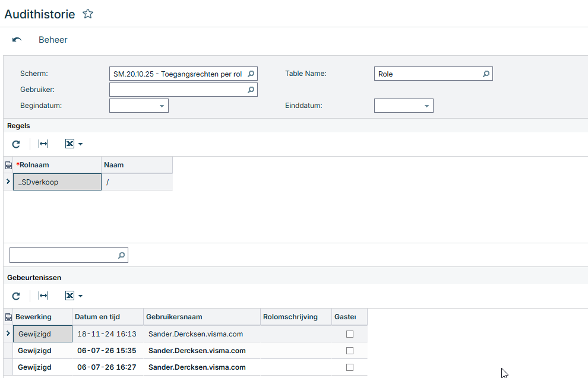Viewport: 588px width, 378px height.
Task: Click the magnifier in Regels search box
Action: coord(122,255)
